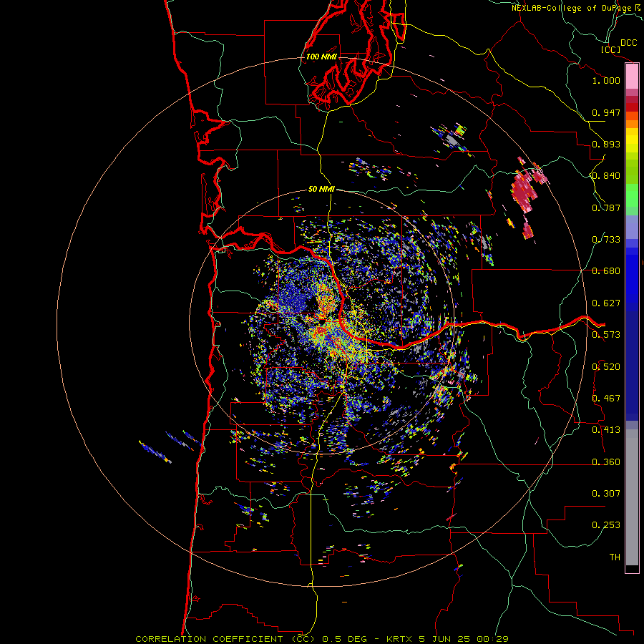Click the 0.787 color scale value

tap(606, 208)
